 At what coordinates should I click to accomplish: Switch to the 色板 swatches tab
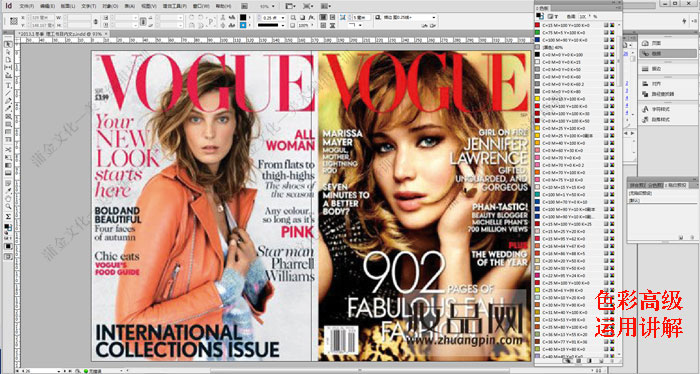(x=543, y=8)
